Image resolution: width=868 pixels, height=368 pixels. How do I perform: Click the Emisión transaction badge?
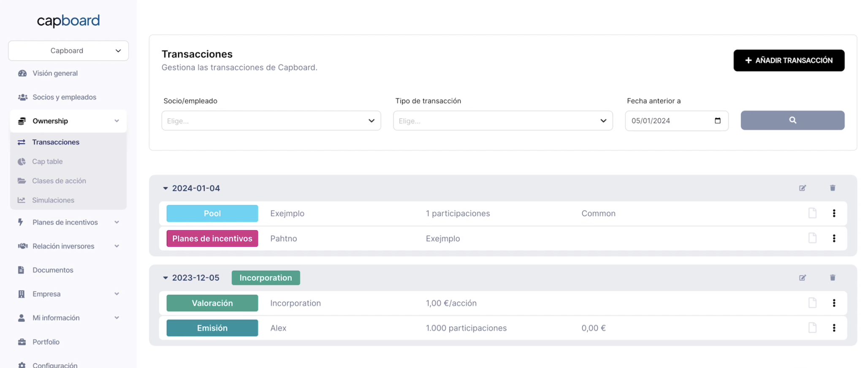tap(212, 328)
